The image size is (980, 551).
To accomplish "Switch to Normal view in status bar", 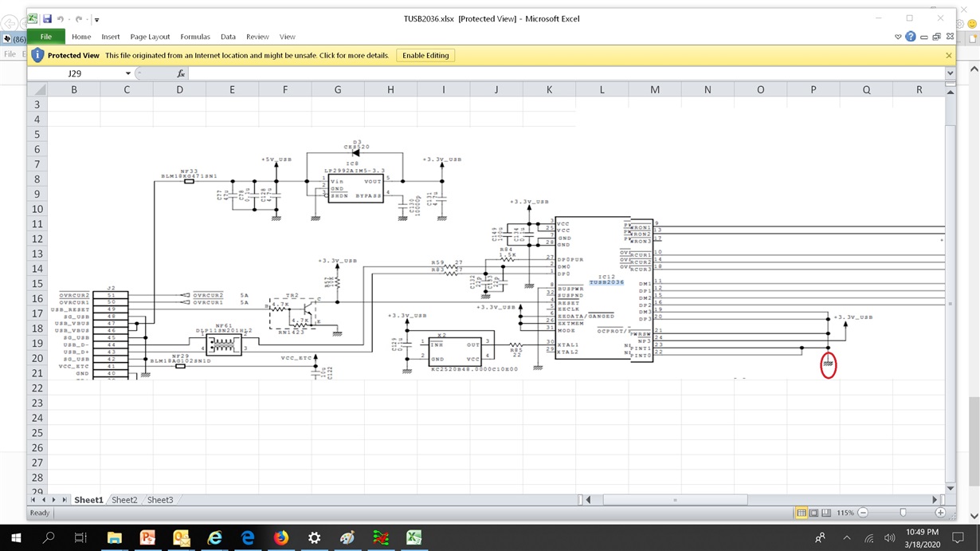I will point(802,513).
